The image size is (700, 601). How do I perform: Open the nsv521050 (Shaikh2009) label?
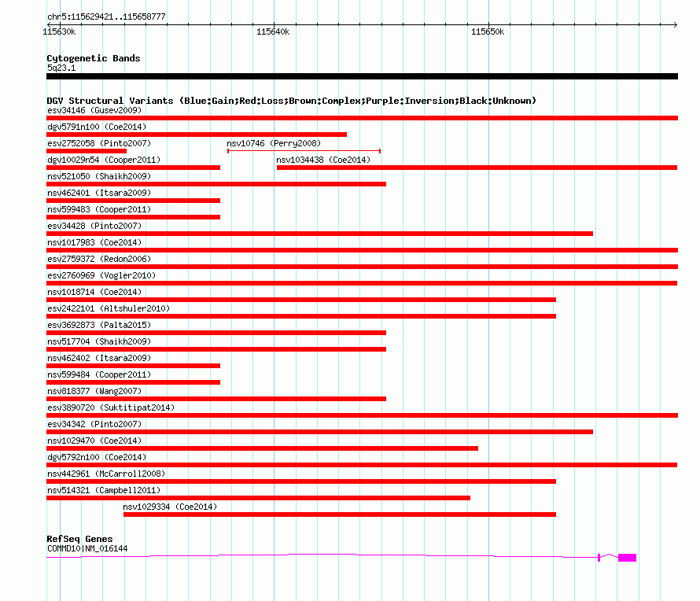point(99,176)
